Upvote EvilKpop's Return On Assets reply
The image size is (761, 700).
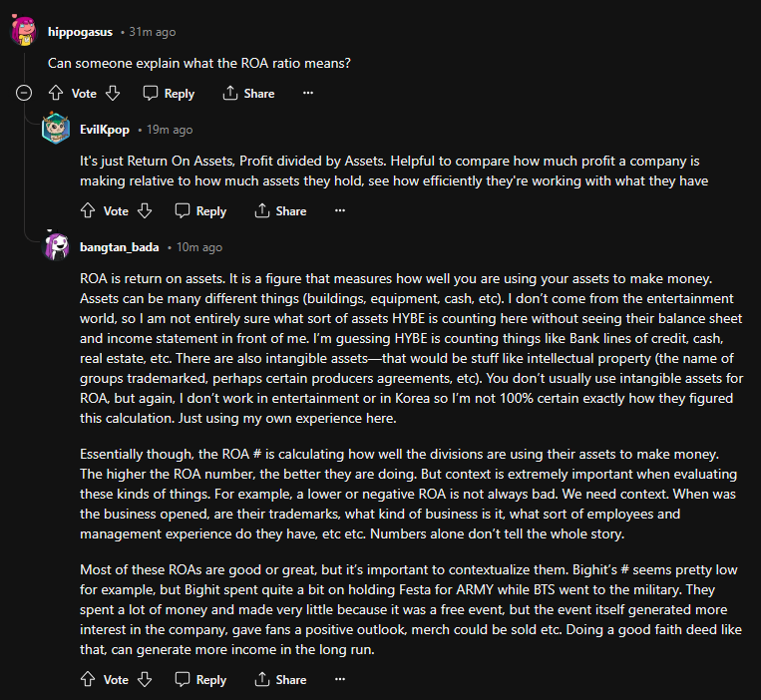tap(88, 210)
